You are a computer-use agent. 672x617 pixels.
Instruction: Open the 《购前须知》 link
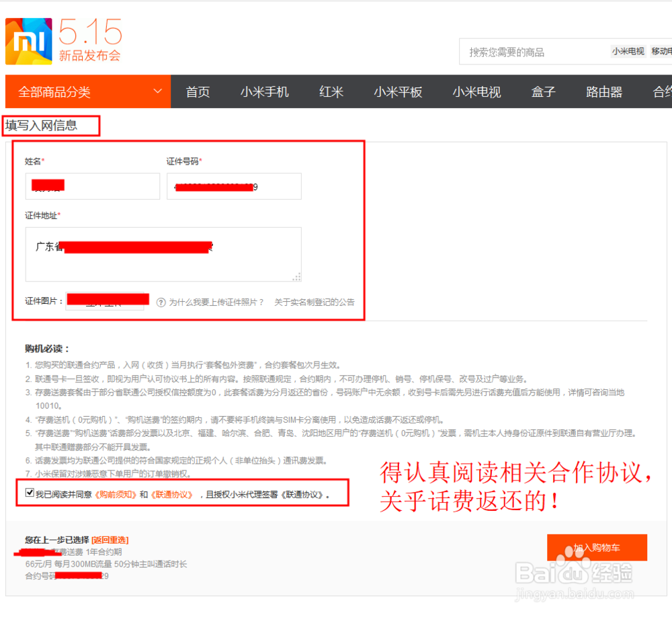point(116,495)
